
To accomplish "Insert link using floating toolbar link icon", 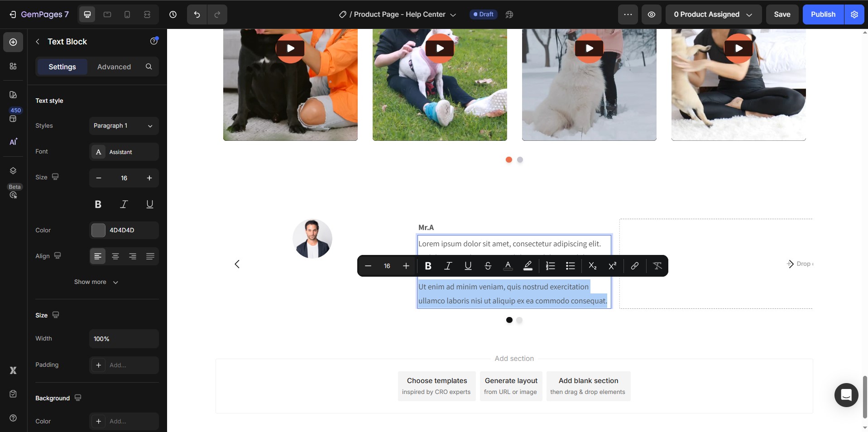I will [634, 266].
